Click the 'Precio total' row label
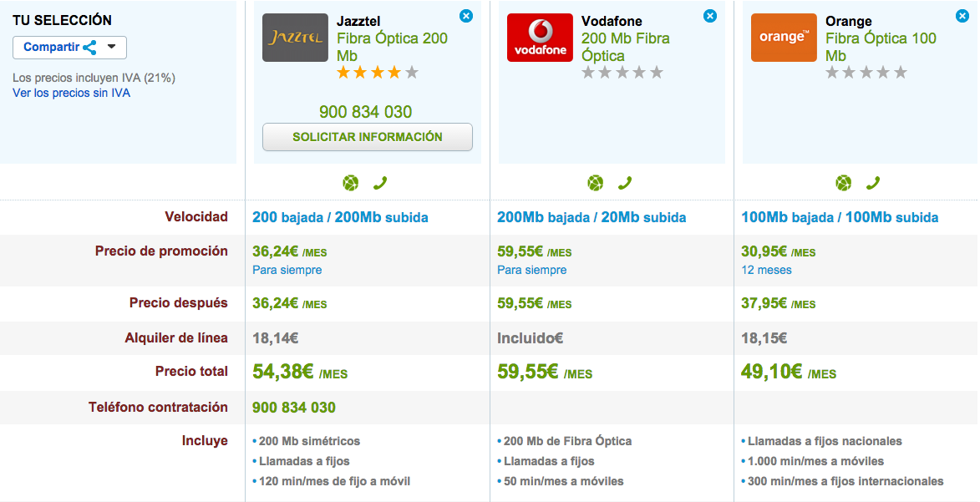 [x=191, y=372]
